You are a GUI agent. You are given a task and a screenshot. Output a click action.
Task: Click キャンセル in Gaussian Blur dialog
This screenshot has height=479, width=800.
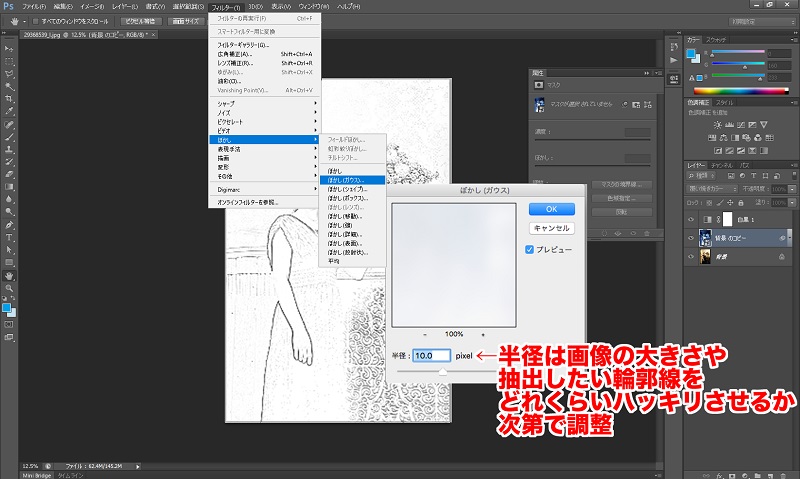552,228
